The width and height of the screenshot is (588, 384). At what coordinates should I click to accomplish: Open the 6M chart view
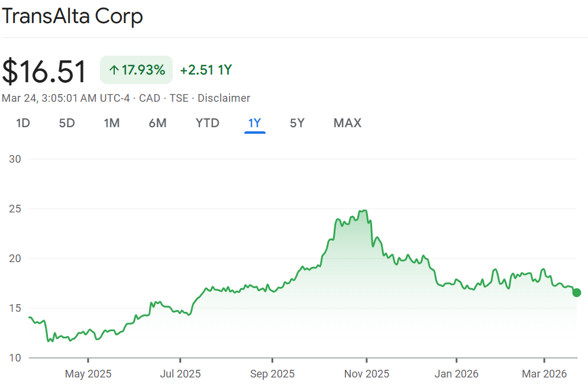click(157, 123)
